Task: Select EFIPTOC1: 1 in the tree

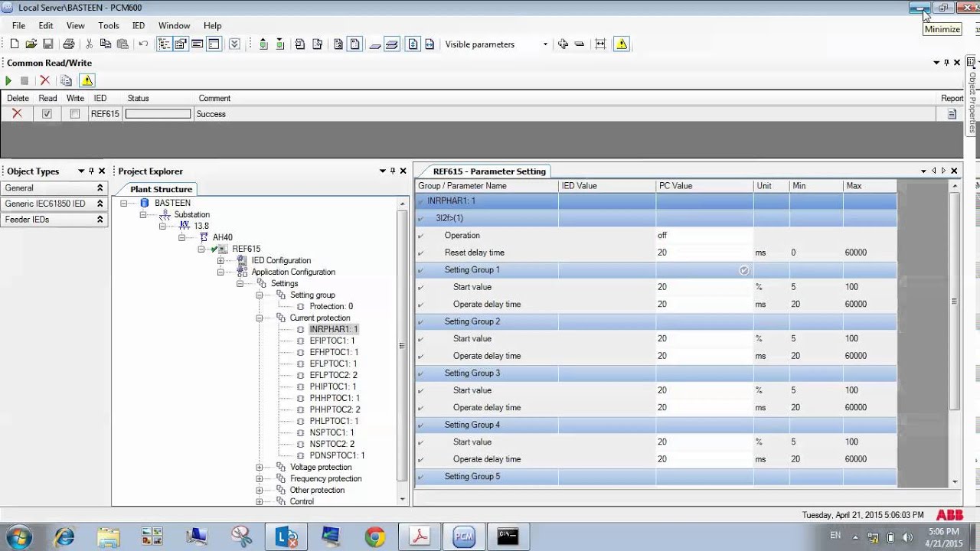Action: click(x=332, y=341)
